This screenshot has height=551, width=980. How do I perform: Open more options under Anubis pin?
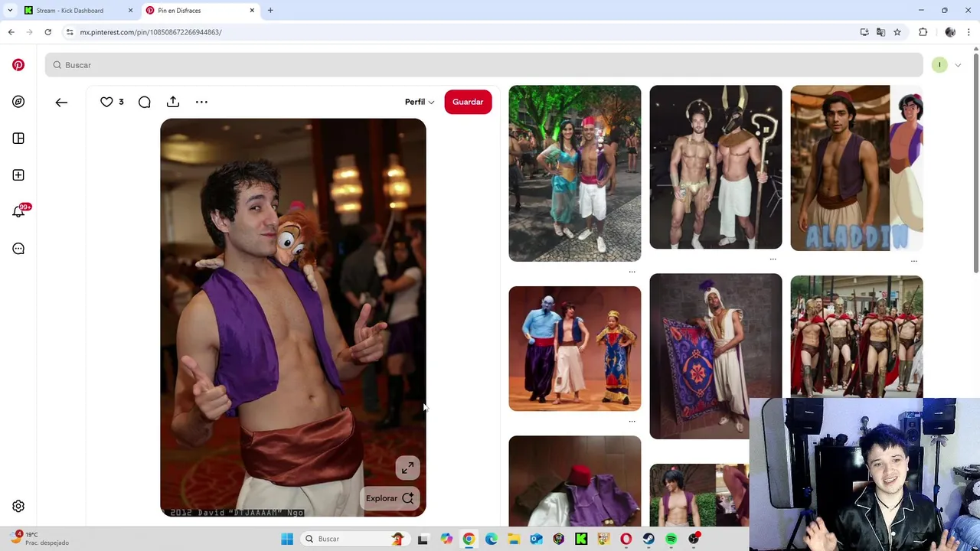773,259
